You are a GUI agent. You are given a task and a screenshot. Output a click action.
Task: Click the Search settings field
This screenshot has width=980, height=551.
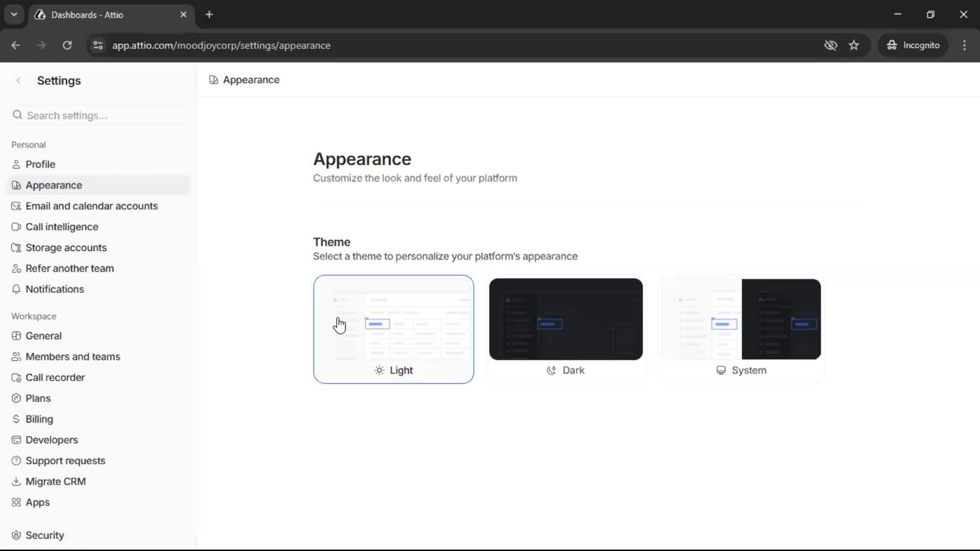97,115
